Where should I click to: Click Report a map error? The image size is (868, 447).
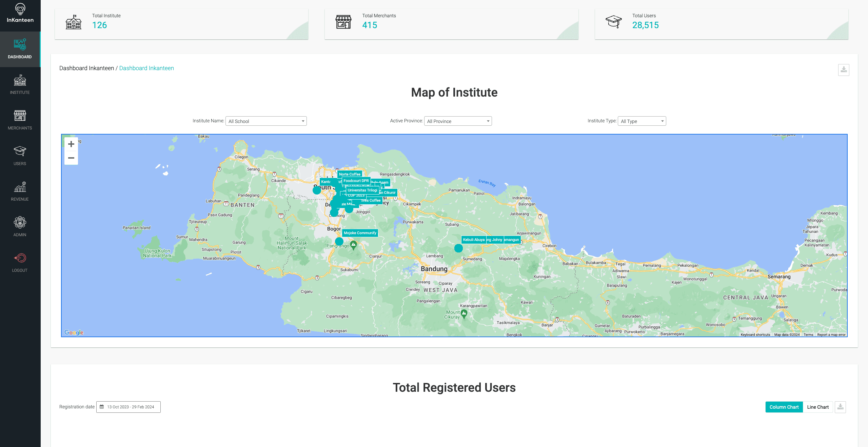click(x=831, y=334)
